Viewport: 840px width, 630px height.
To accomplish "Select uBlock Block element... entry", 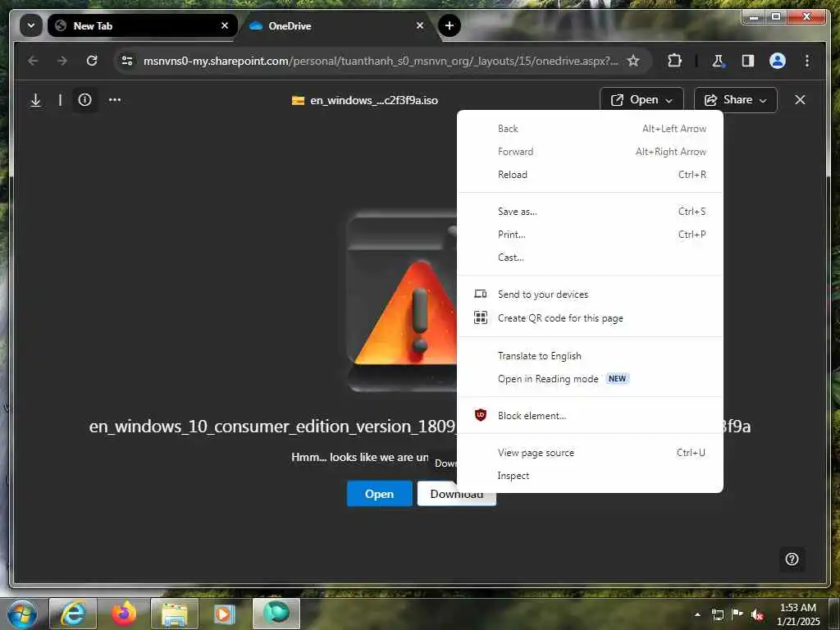I will pyautogui.click(x=590, y=416).
